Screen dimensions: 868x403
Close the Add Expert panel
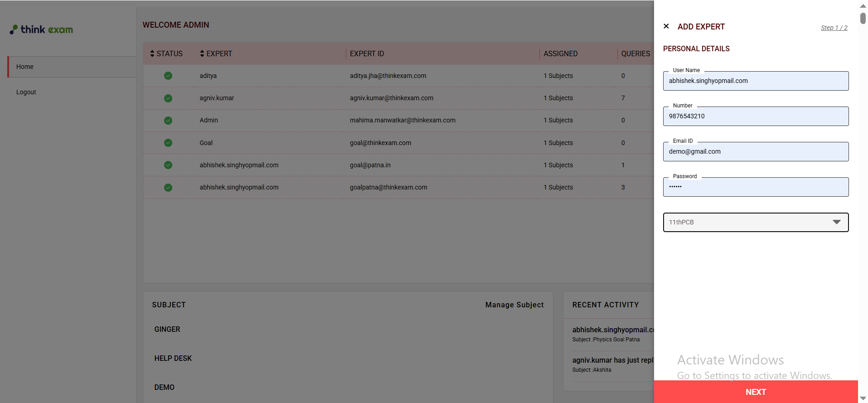tap(666, 26)
